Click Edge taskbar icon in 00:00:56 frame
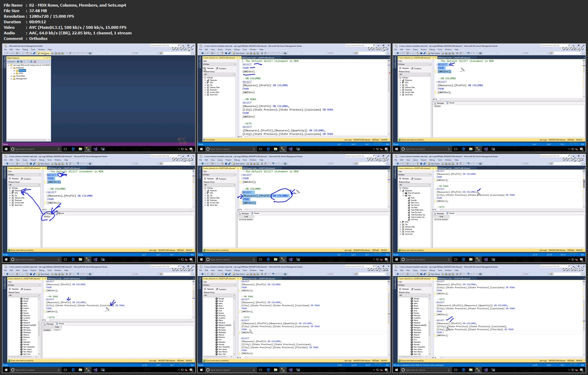 point(73,149)
